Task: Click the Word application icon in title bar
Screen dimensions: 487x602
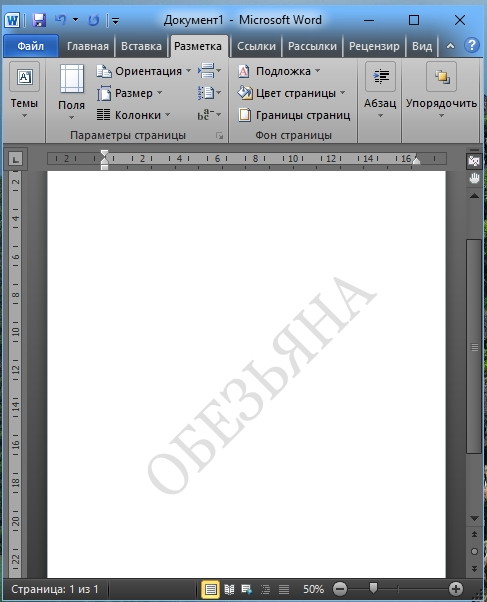Action: [12, 20]
